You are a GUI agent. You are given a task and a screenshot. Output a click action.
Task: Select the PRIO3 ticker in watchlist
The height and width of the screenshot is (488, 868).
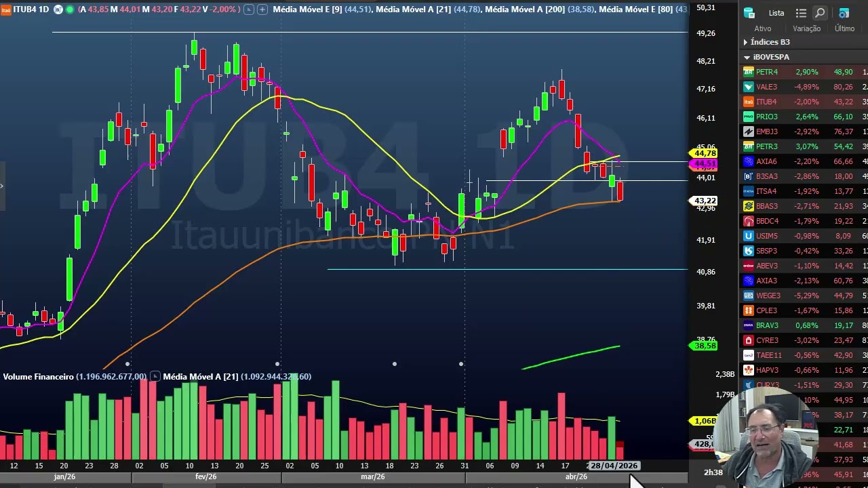pos(766,117)
